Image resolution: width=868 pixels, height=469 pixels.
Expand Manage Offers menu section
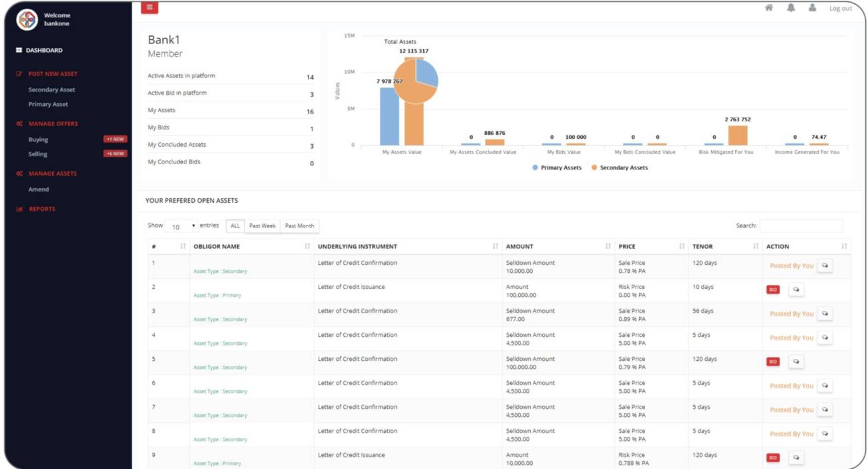[x=47, y=123]
